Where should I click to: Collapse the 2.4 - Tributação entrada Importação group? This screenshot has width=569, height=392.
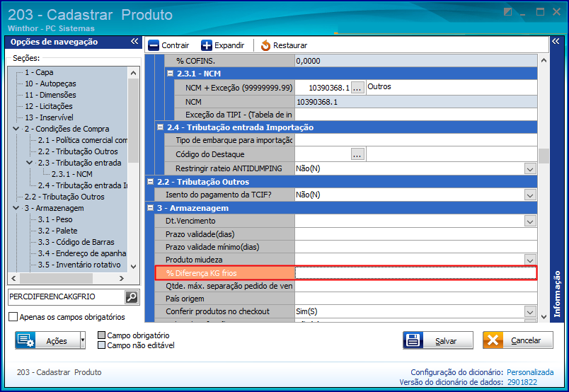click(x=160, y=127)
